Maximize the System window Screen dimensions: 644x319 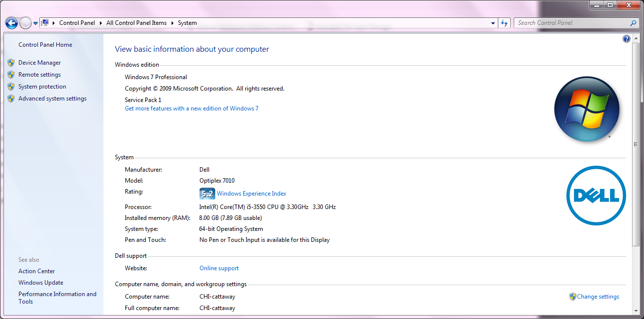(x=610, y=4)
